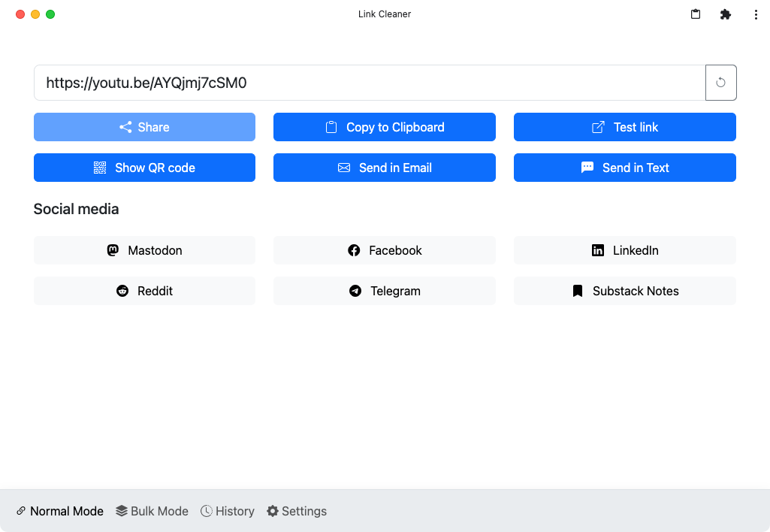
Task: Select the Normal Mode tab
Action: pyautogui.click(x=60, y=512)
